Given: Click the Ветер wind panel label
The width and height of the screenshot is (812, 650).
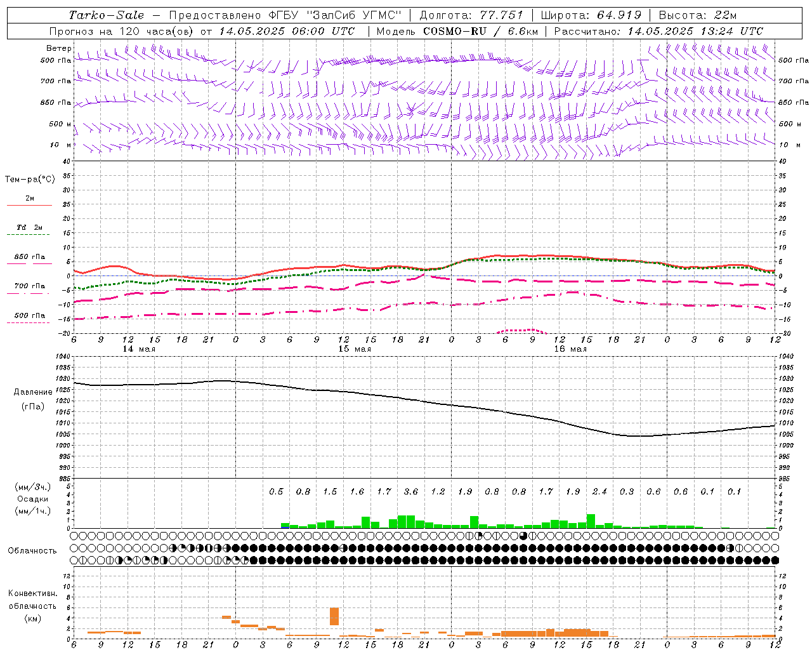Looking at the screenshot, I should click(59, 48).
